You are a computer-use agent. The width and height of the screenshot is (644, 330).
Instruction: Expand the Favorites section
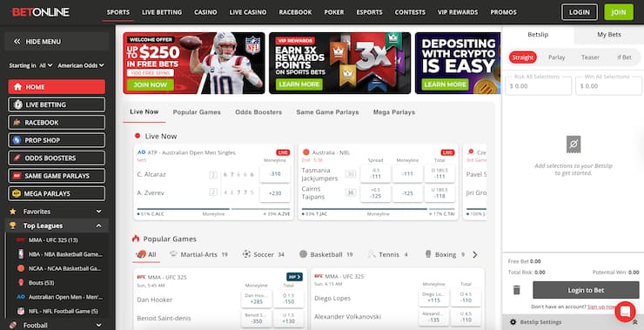pos(98,212)
